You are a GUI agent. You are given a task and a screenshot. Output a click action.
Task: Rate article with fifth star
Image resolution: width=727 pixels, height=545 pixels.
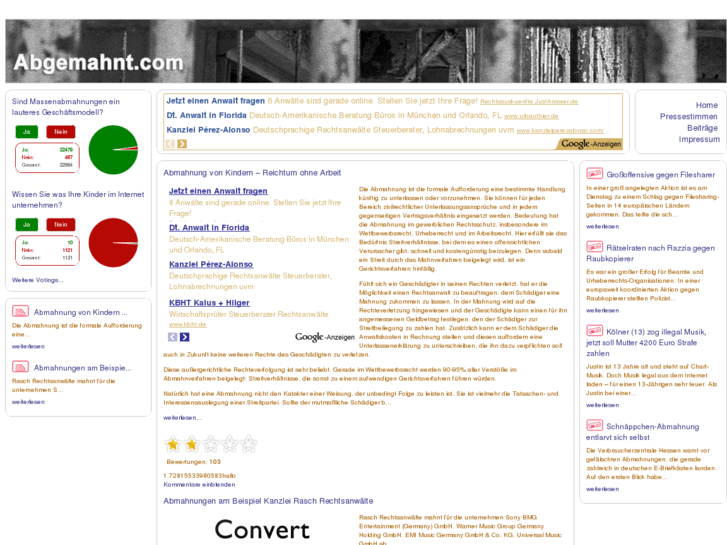coord(249,444)
